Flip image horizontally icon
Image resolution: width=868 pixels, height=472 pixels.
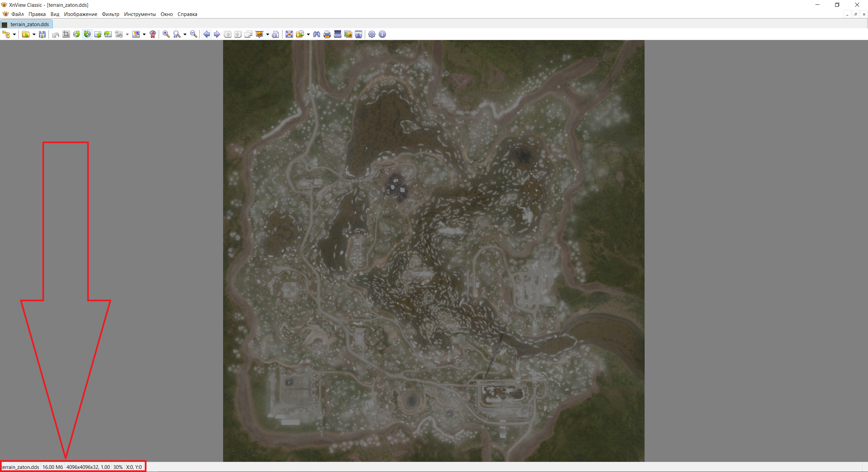[x=108, y=34]
